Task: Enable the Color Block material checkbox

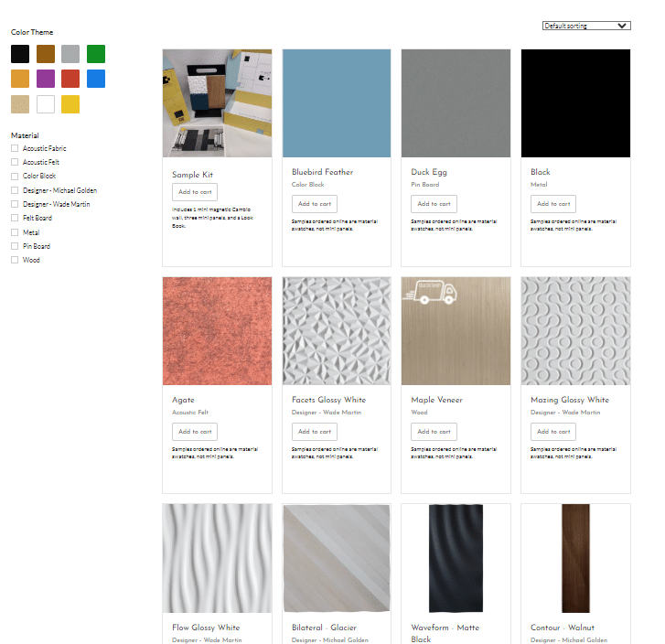Action: [x=15, y=176]
